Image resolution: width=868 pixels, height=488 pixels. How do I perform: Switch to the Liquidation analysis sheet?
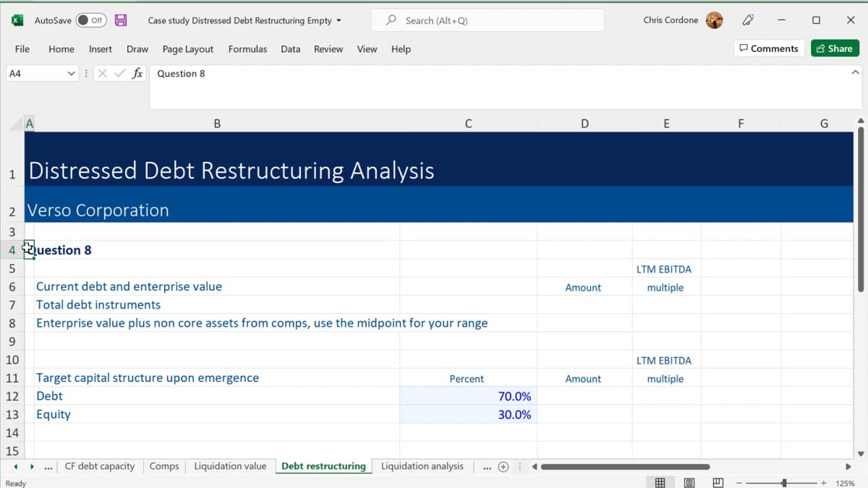pyautogui.click(x=422, y=466)
